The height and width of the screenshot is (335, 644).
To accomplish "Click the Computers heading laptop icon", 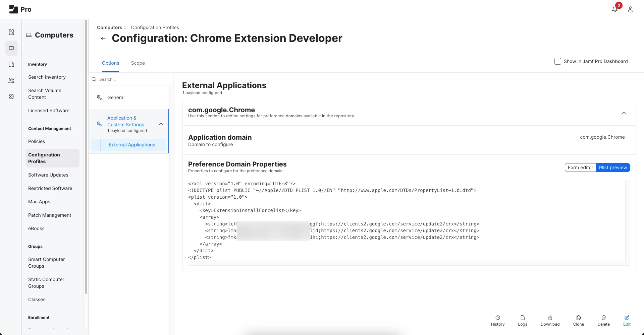I will [29, 35].
